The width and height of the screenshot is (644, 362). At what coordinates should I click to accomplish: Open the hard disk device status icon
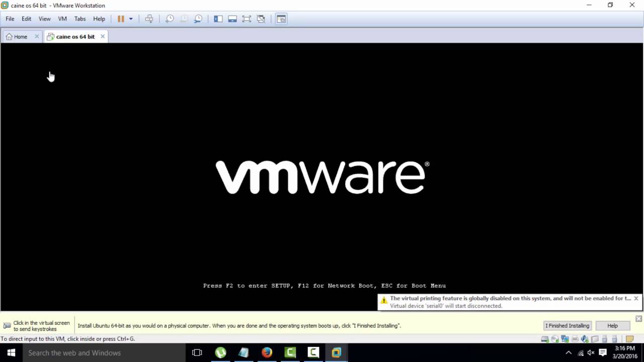[545, 339]
